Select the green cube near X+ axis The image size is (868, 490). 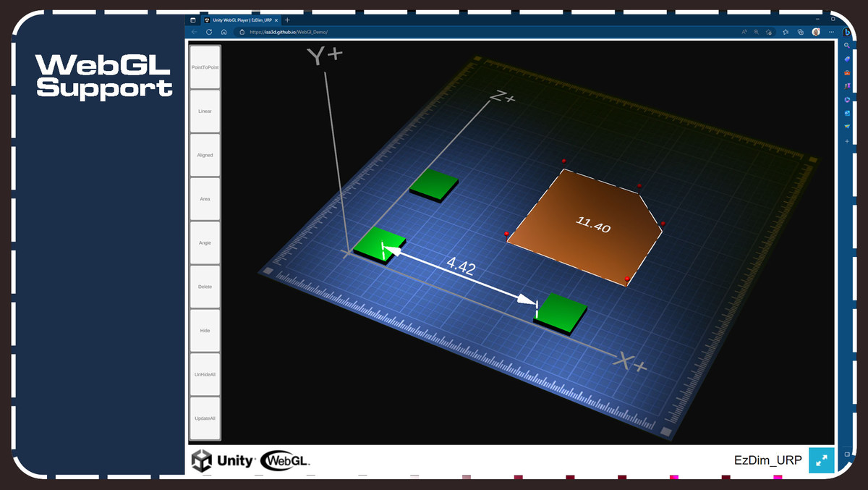pyautogui.click(x=561, y=314)
